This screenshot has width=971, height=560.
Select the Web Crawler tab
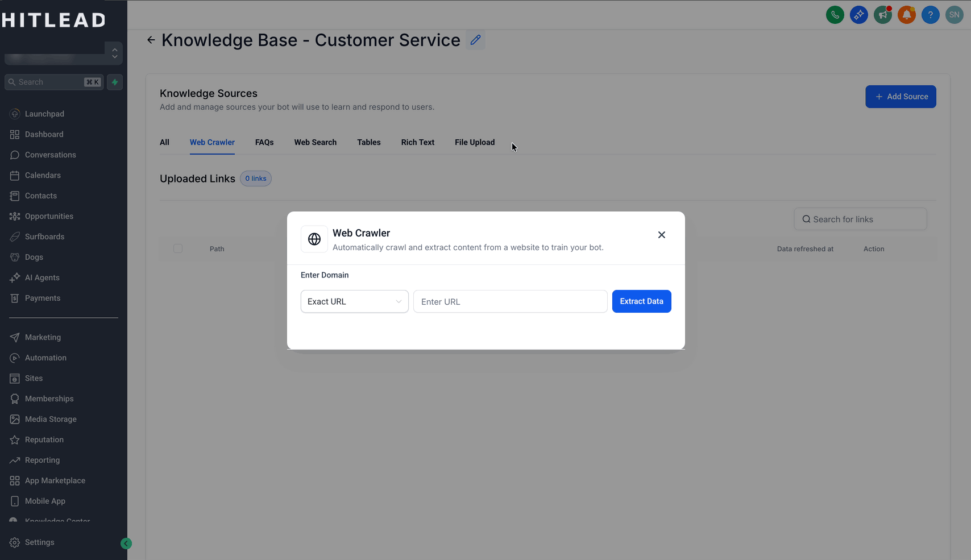click(x=212, y=142)
